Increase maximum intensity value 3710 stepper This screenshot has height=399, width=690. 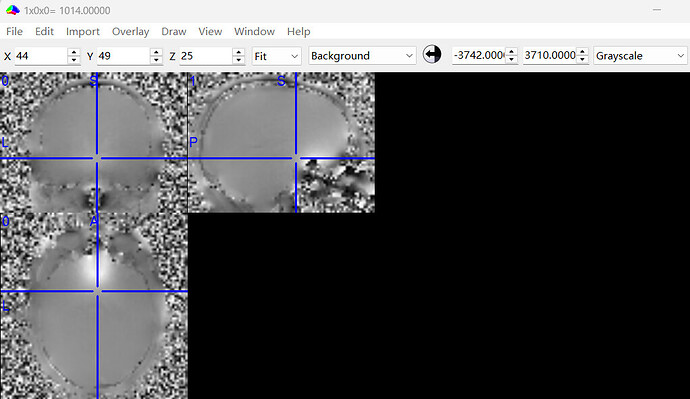tap(582, 51)
